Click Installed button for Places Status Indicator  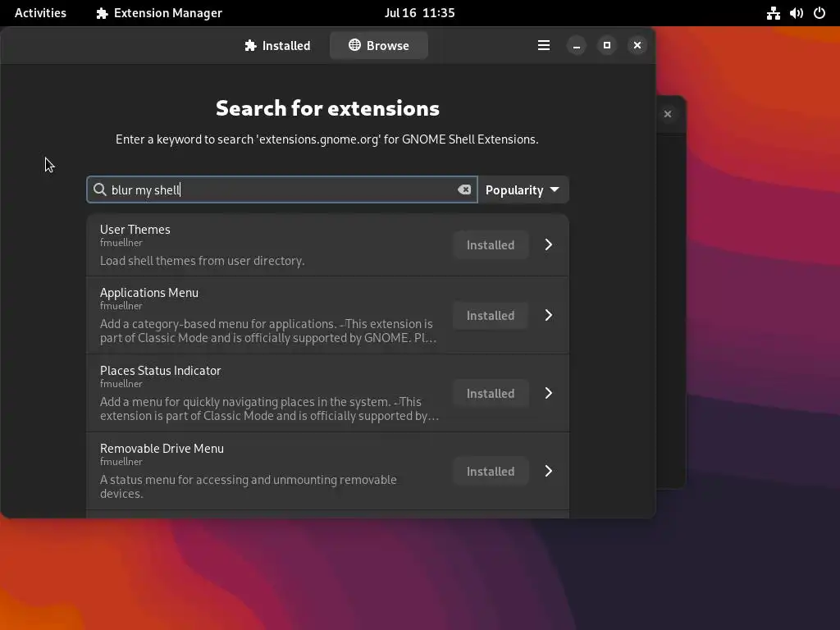pos(491,393)
